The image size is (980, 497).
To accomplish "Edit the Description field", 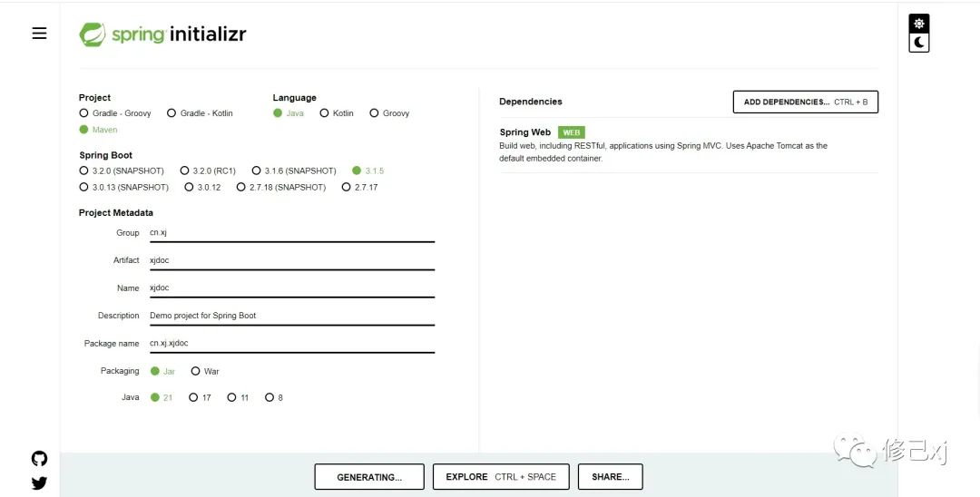I will 292,316.
